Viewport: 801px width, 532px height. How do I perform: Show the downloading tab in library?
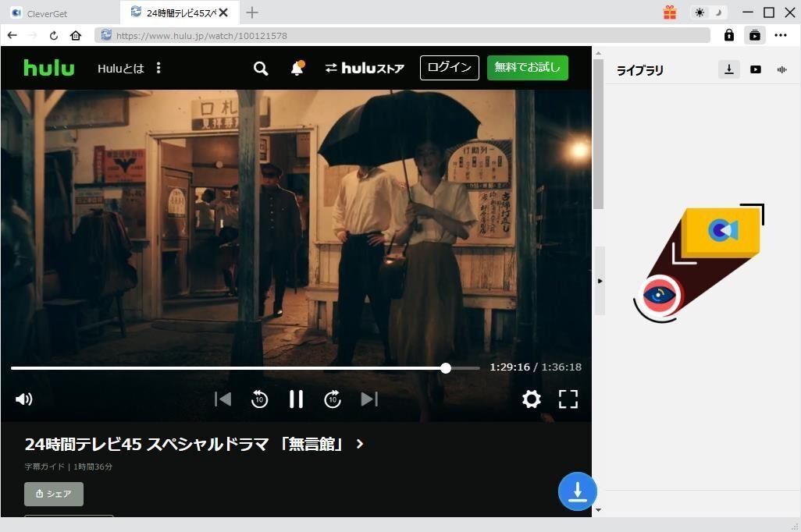(729, 69)
